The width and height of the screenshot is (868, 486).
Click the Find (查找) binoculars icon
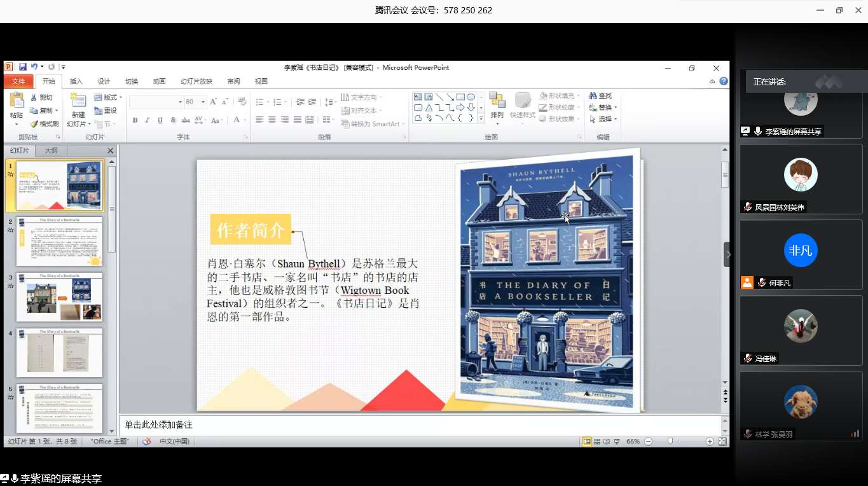[x=600, y=96]
